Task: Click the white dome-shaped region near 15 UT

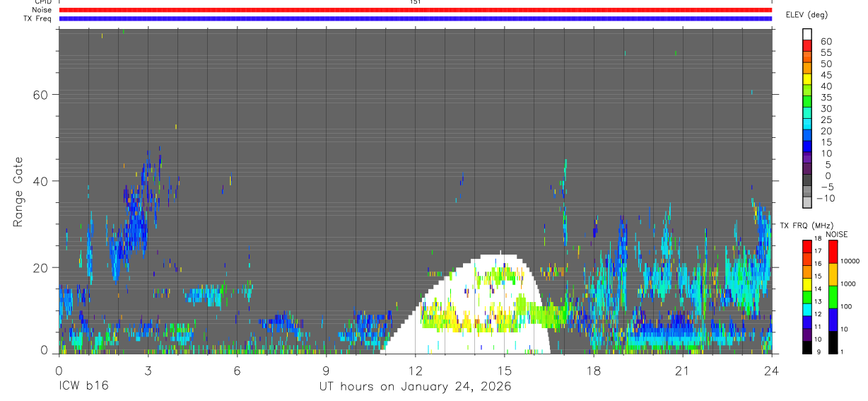Action: click(x=467, y=304)
